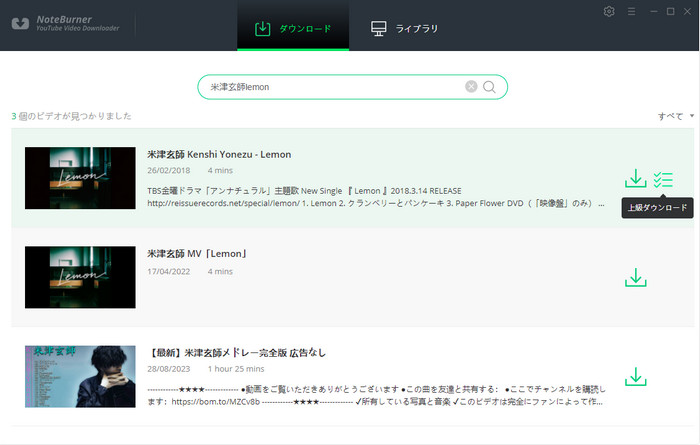
Task: Download the Kenshi Yonezu - Lemon video
Action: (x=635, y=178)
